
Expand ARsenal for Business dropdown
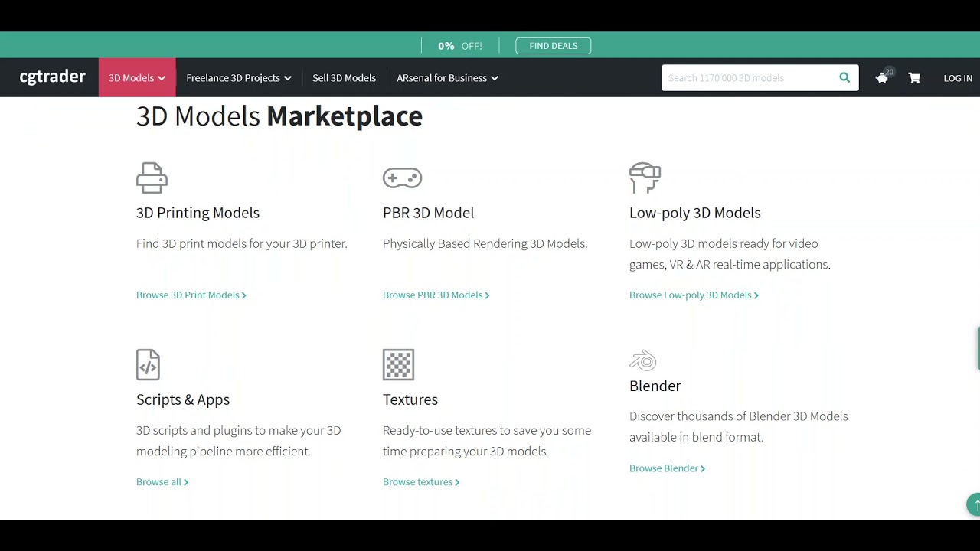point(447,78)
